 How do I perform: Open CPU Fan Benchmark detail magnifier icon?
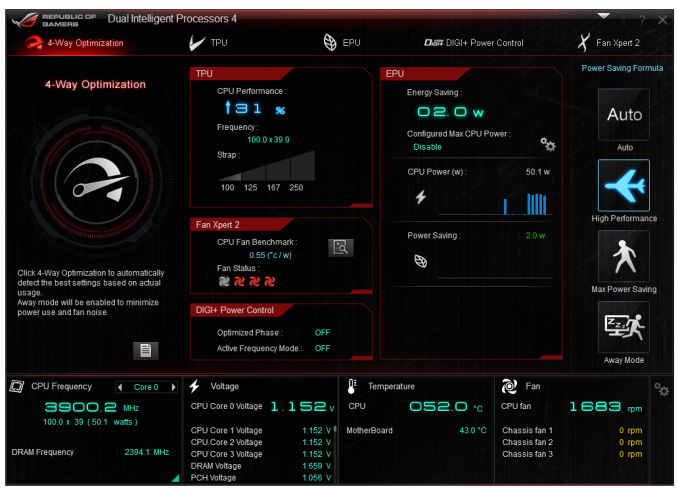[341, 248]
